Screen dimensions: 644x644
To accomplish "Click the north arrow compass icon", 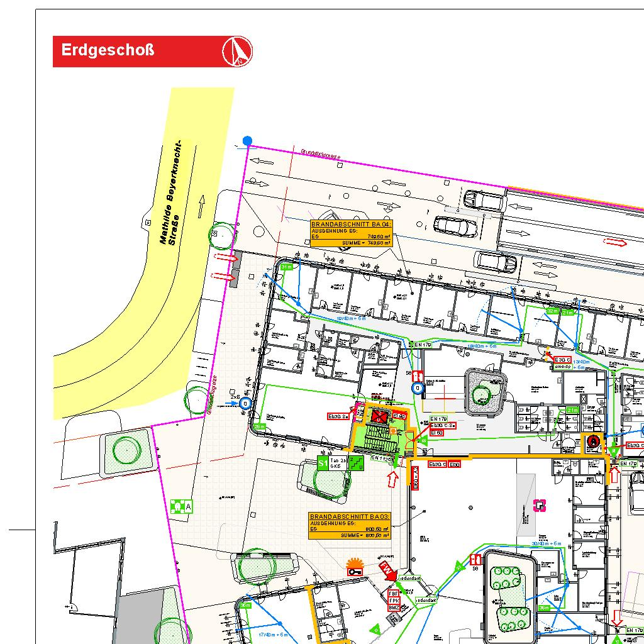I will (x=238, y=51).
